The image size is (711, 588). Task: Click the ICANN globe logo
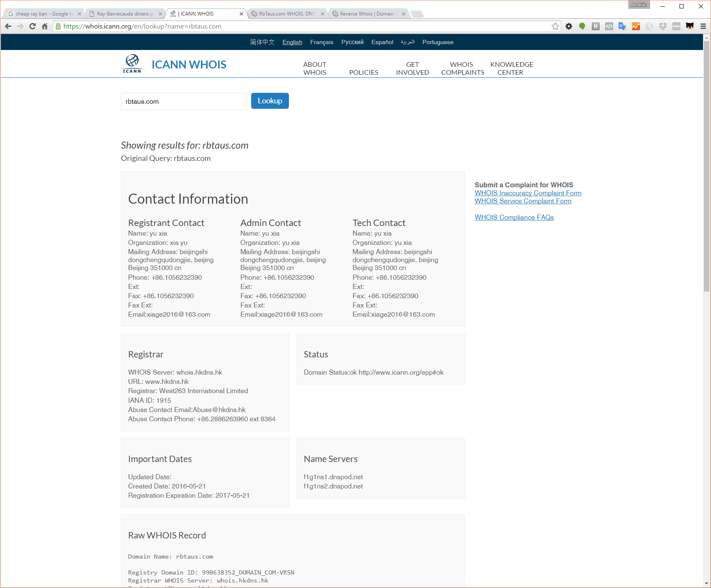tap(132, 63)
